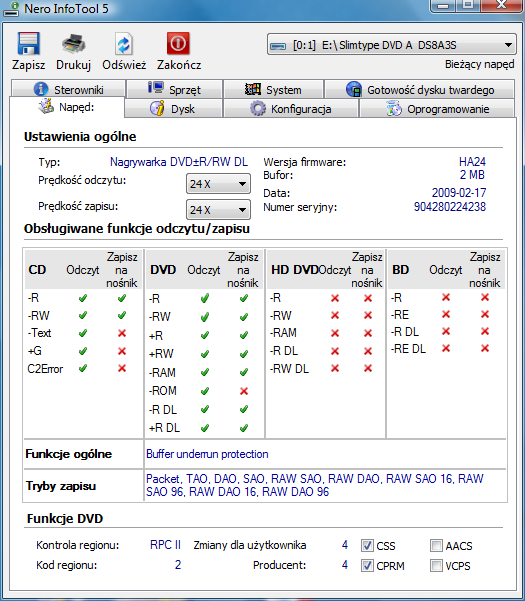
Task: Click the Producent value 4
Action: 345,565
